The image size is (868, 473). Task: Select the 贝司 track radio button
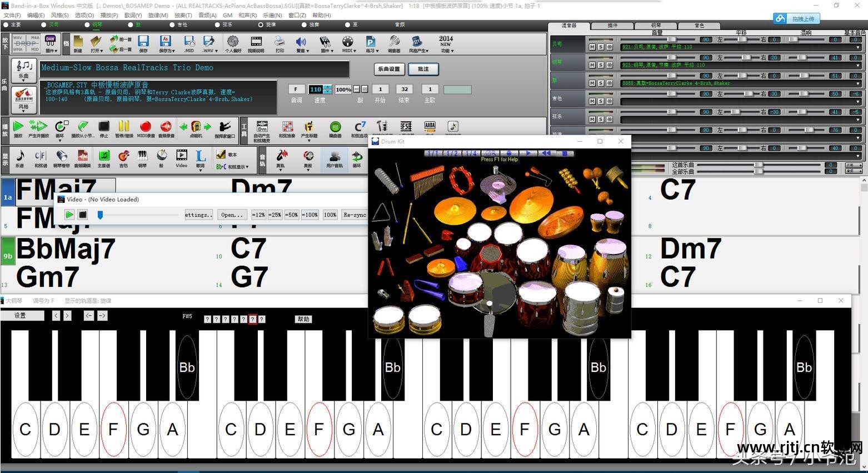(x=44, y=24)
